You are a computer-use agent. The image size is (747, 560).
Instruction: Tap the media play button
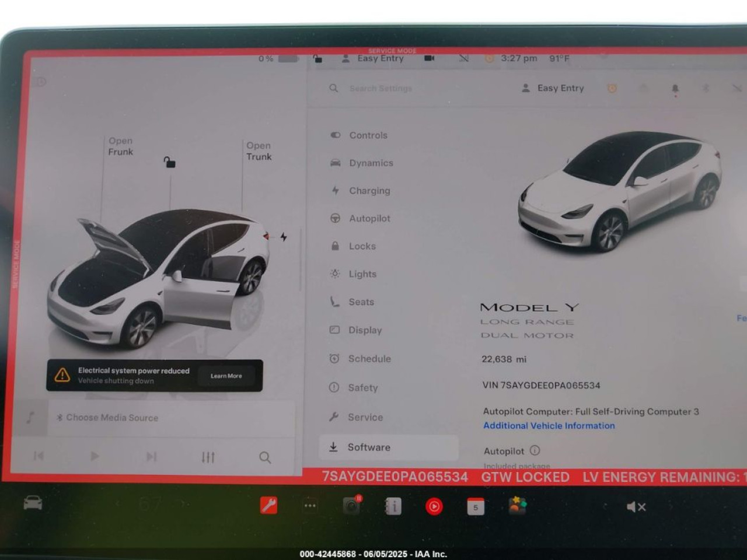[x=95, y=456]
